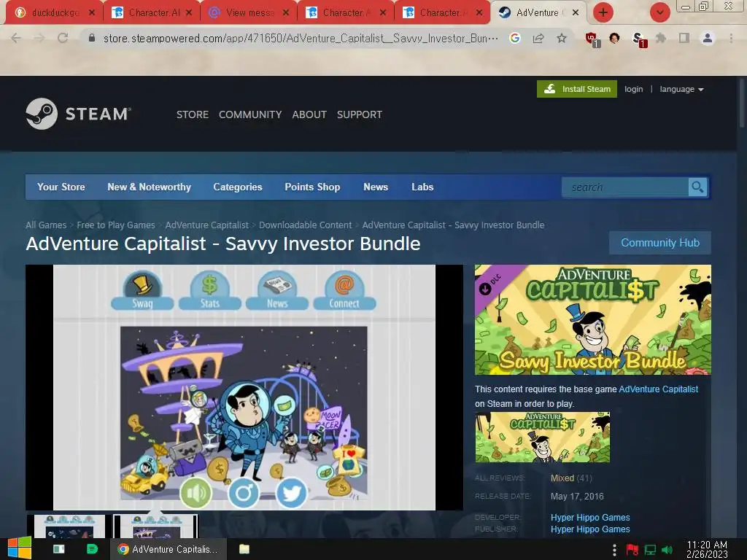Image resolution: width=747 pixels, height=560 pixels.
Task: Bookmark this page with the star icon
Action: pyautogui.click(x=562, y=38)
